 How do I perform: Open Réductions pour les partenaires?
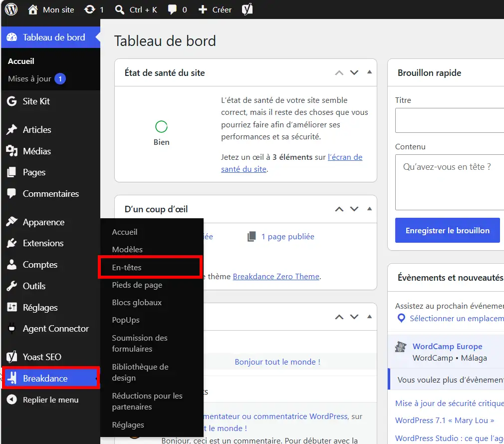coord(147,401)
